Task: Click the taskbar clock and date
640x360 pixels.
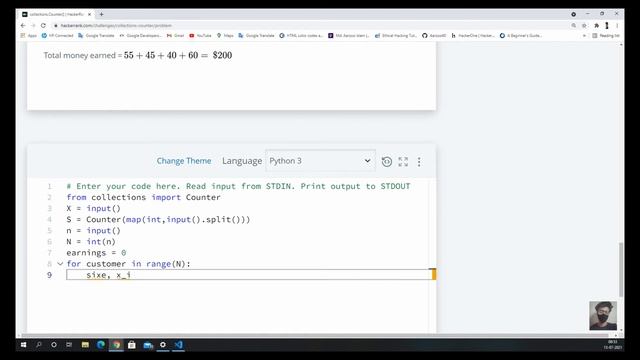Action: tap(613, 344)
